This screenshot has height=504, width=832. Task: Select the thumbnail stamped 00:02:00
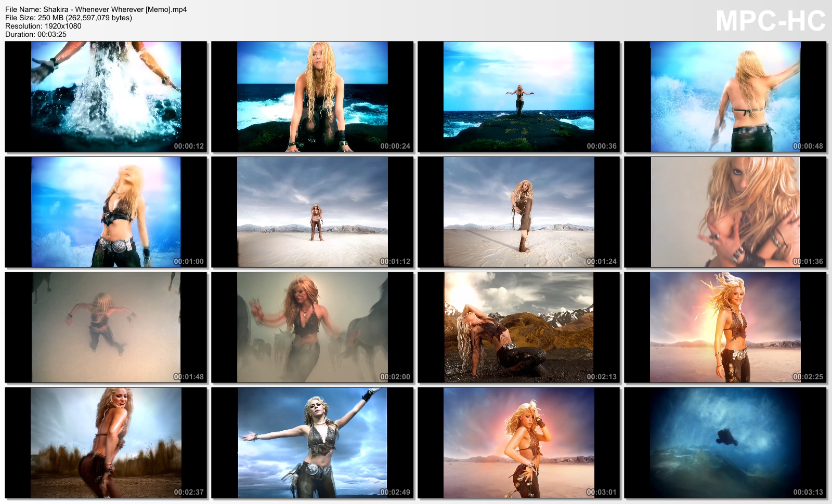(x=313, y=327)
